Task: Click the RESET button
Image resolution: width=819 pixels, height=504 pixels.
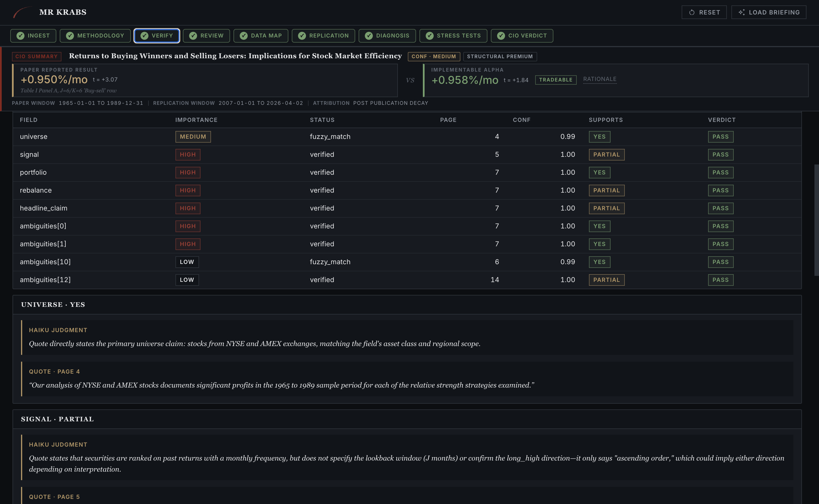Action: (x=704, y=12)
